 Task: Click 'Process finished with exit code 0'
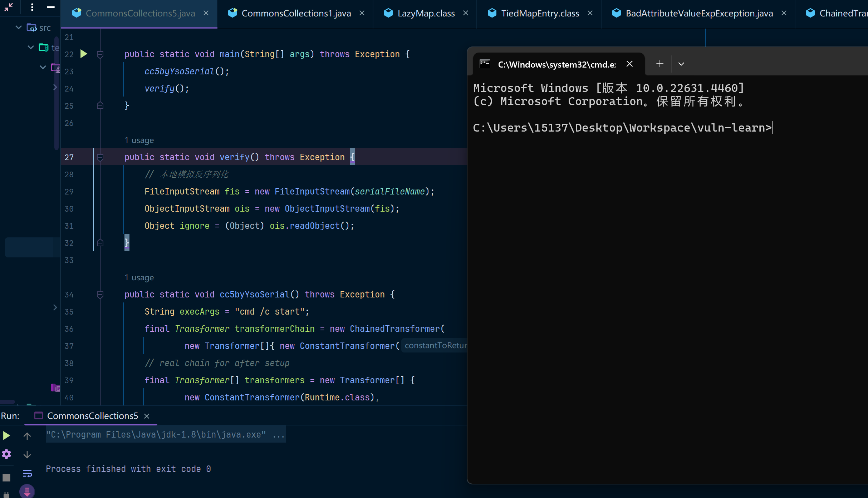click(128, 469)
